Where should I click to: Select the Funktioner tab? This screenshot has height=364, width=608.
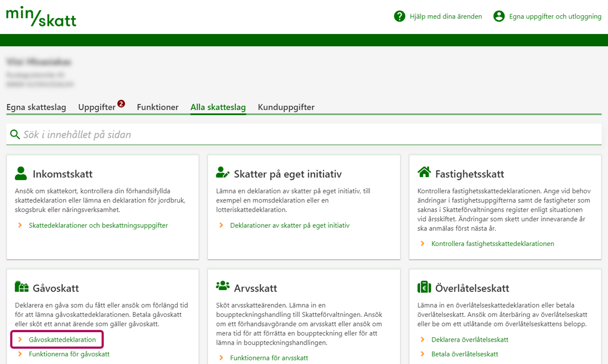[158, 107]
